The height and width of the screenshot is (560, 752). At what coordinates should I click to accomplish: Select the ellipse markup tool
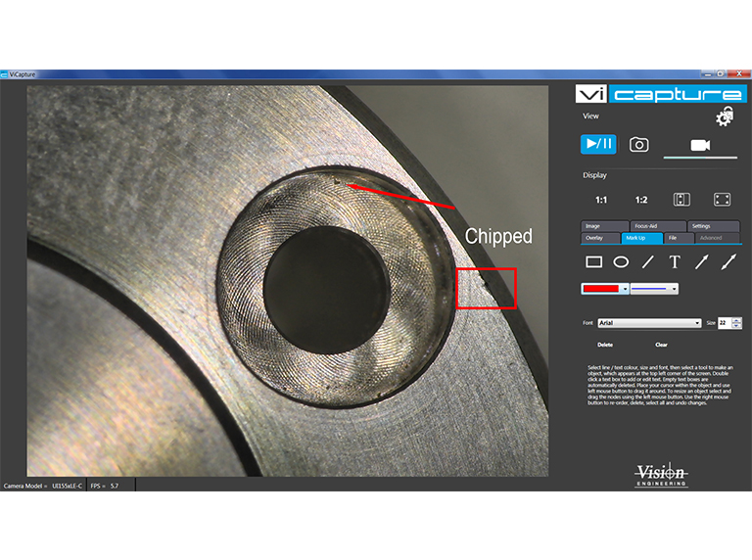click(621, 262)
